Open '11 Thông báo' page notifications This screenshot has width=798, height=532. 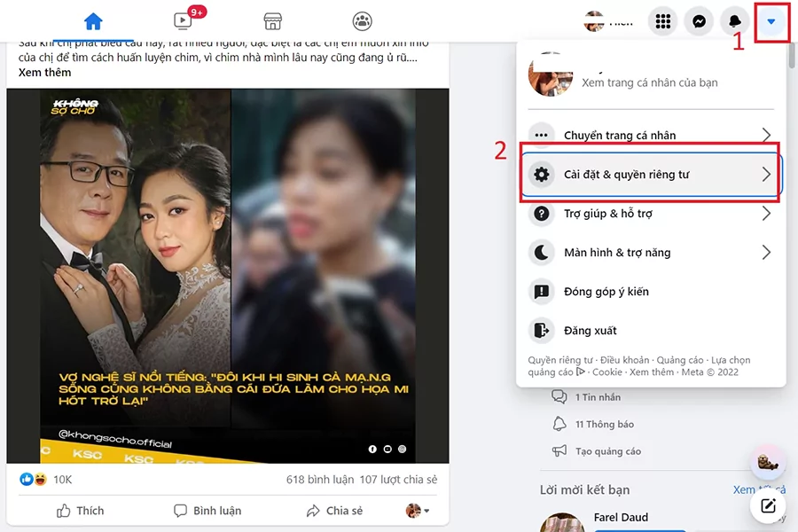(x=604, y=424)
